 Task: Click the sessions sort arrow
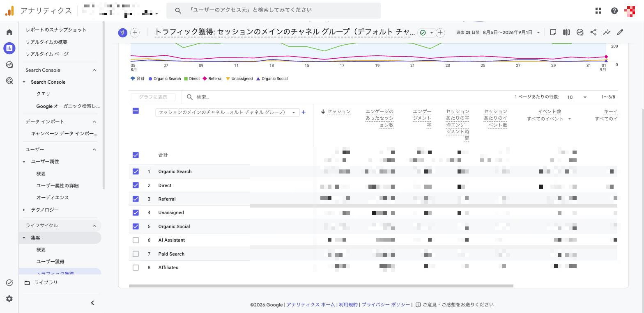click(323, 112)
